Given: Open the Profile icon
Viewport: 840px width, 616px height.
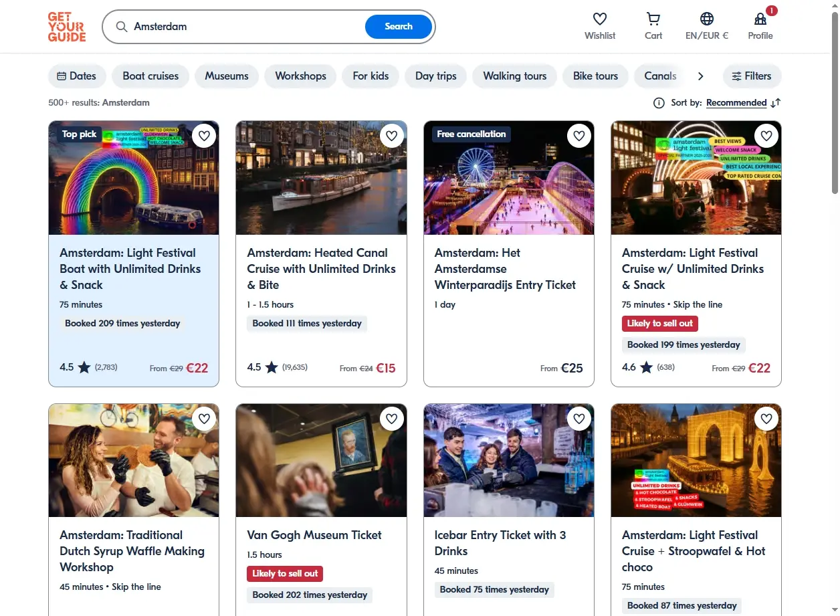Looking at the screenshot, I should pos(760,19).
